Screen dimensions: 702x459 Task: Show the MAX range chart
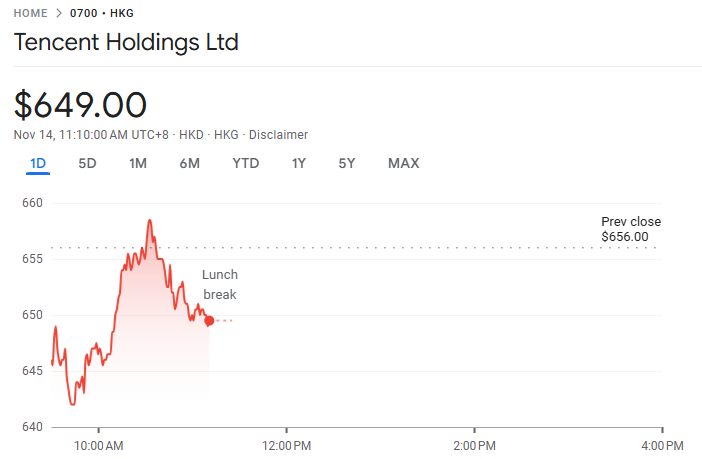tap(403, 163)
